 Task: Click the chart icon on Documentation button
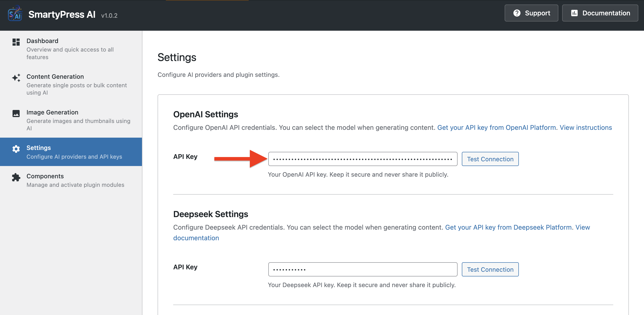(575, 13)
